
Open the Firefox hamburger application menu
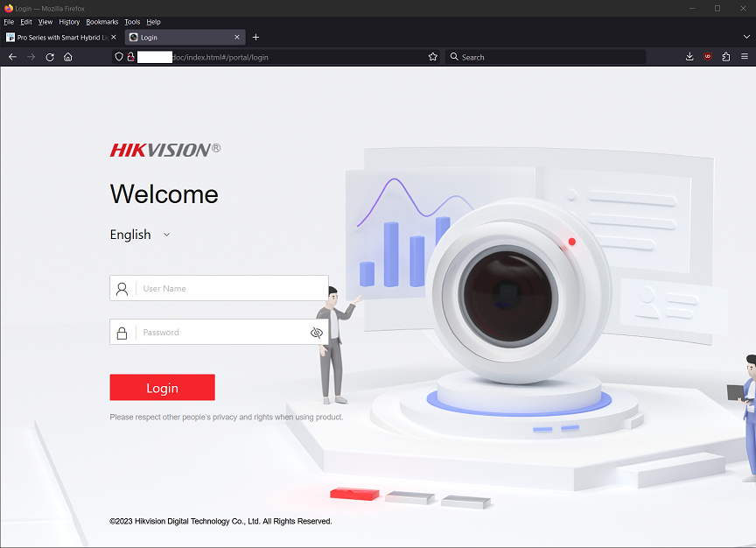[745, 57]
